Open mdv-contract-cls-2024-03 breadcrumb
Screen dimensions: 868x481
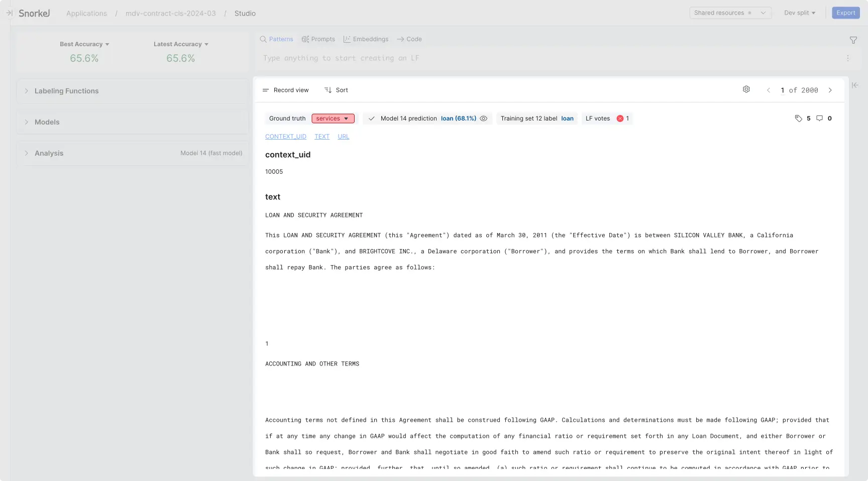click(x=171, y=14)
